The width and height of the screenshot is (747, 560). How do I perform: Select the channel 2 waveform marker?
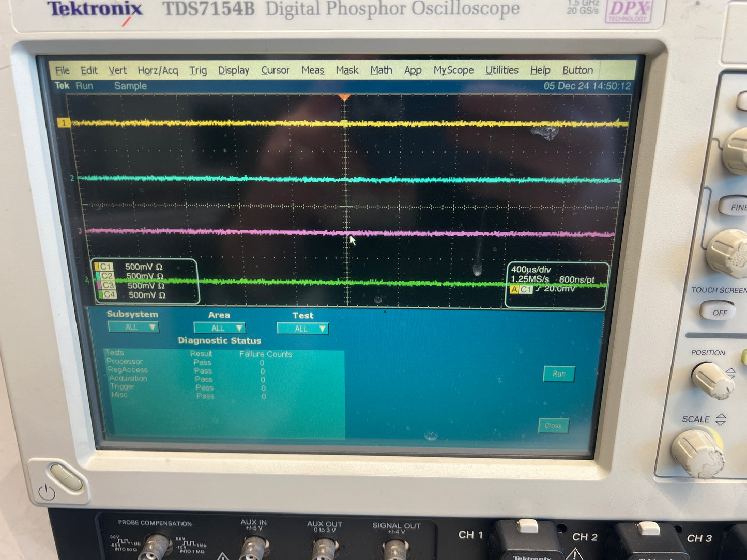point(72,178)
